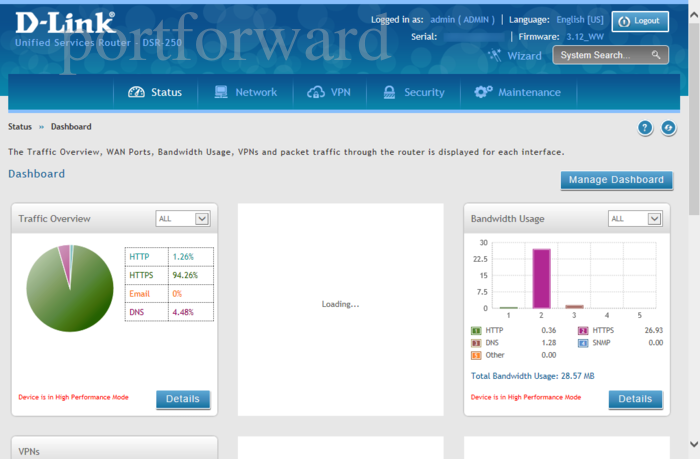This screenshot has height=459, width=700.
Task: Click the power icon on Logout
Action: coord(622,21)
